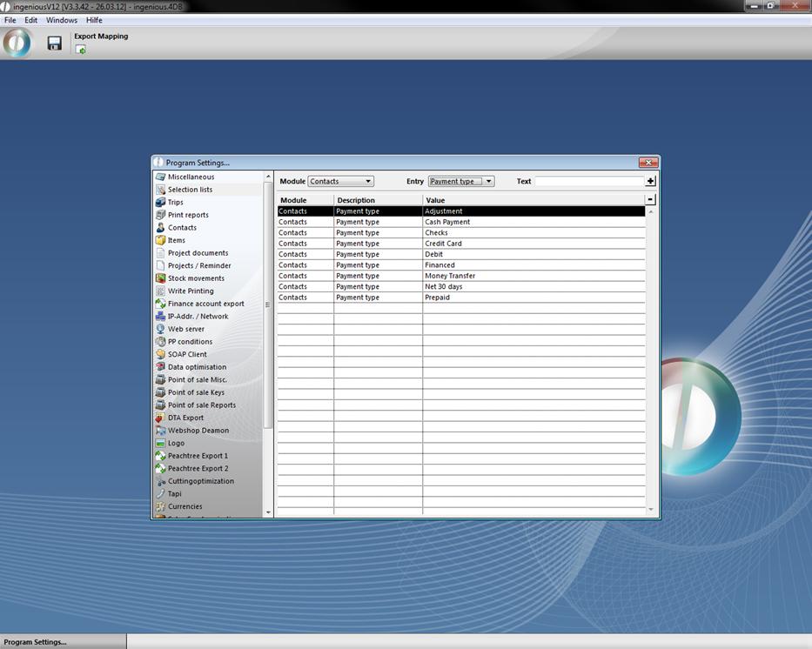The image size is (812, 649).
Task: Open the Windows menu
Action: tap(62, 20)
